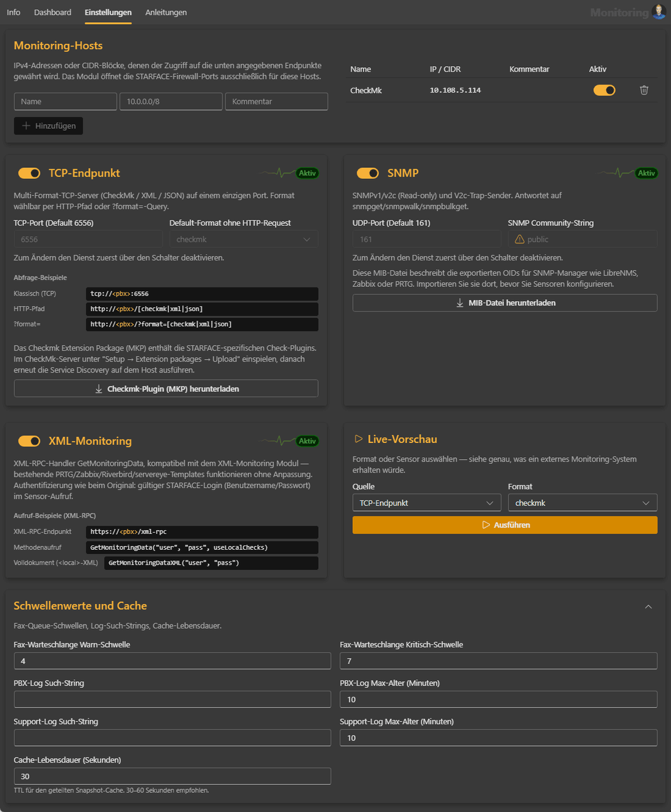671x812 pixels.
Task: Toggle the XML-Monitoring service switch
Action: click(x=29, y=441)
